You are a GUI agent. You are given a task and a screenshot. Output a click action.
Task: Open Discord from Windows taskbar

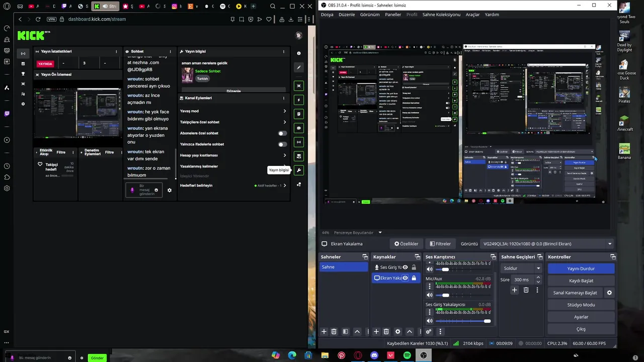(x=374, y=355)
